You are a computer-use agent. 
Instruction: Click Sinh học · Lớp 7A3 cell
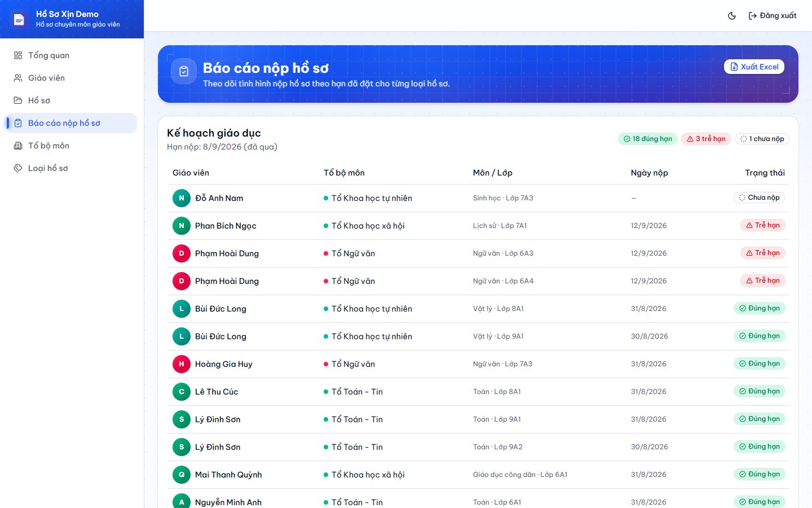pos(503,198)
